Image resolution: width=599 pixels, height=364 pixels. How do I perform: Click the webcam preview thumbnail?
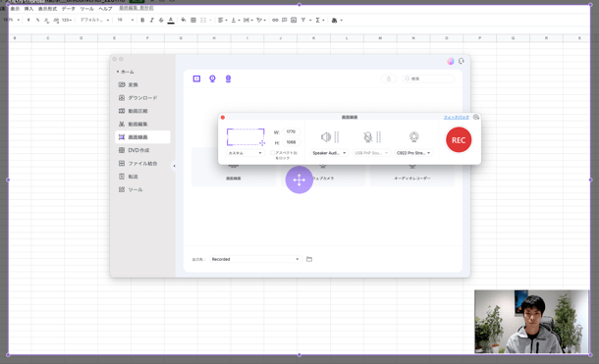tap(532, 322)
